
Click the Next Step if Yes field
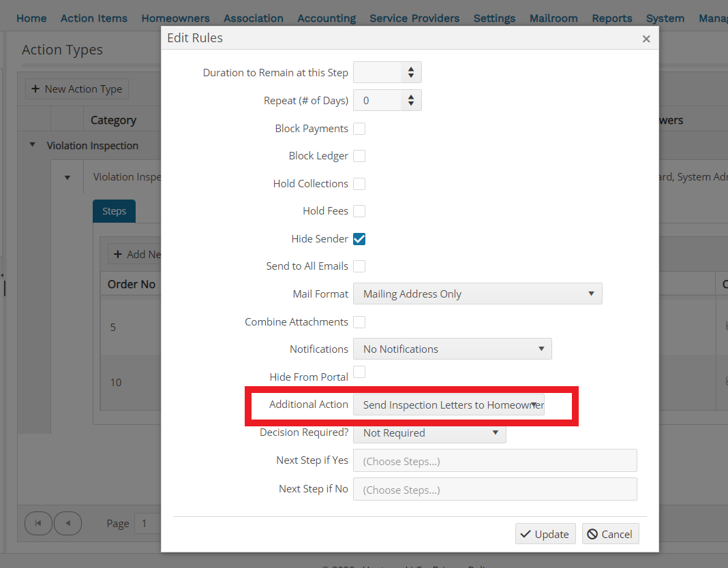pos(495,460)
